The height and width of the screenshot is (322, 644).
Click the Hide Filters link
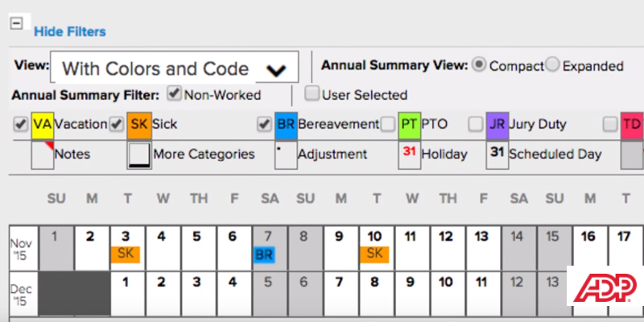point(69,31)
